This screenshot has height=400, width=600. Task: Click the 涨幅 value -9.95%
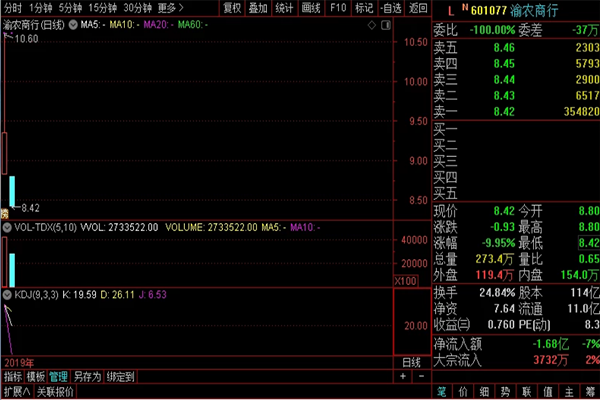(498, 243)
